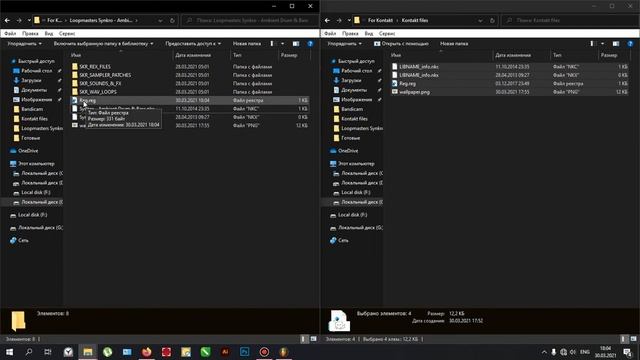The height and width of the screenshot is (360, 640).
Task: Open File Explorer taskbar icon
Action: (x=88, y=352)
